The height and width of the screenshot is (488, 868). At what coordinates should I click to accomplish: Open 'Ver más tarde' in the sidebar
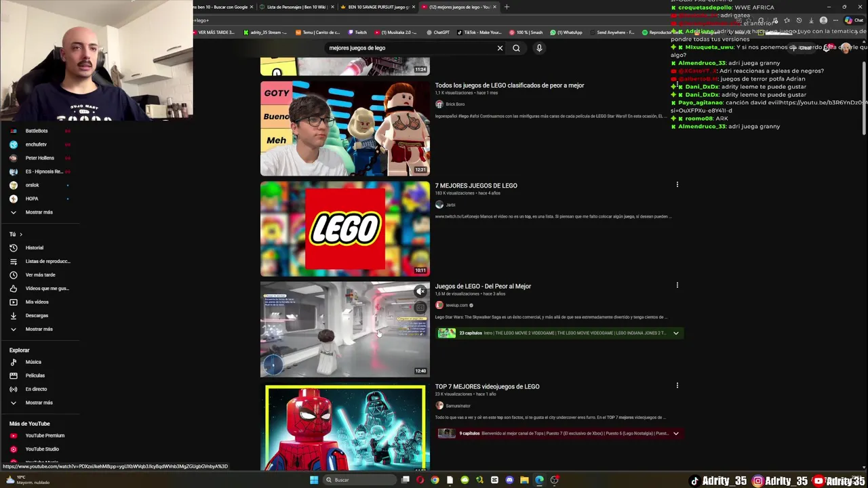(x=40, y=275)
